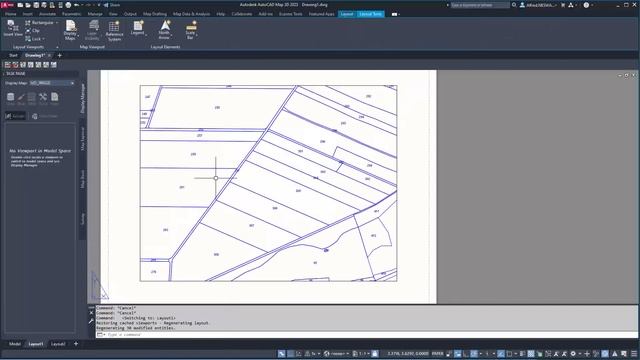Add a new layout with plus button
This screenshot has height=360, width=640.
point(76,344)
